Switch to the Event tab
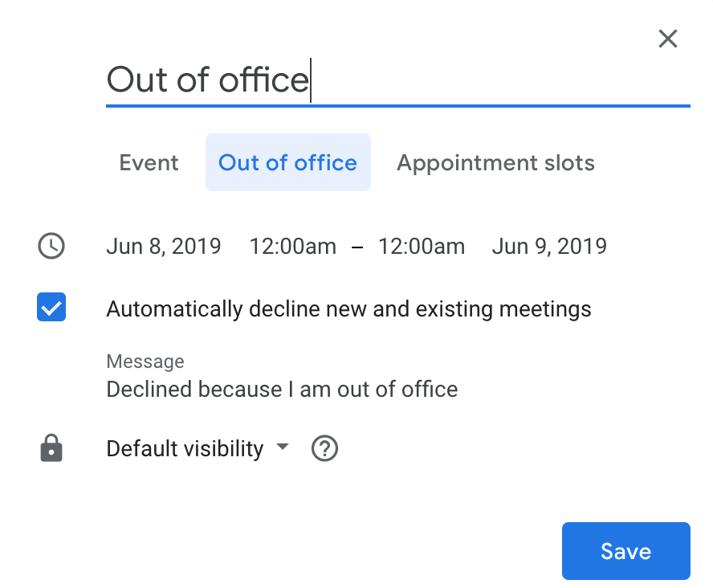Image resolution: width=713 pixels, height=588 pixels. (x=149, y=162)
